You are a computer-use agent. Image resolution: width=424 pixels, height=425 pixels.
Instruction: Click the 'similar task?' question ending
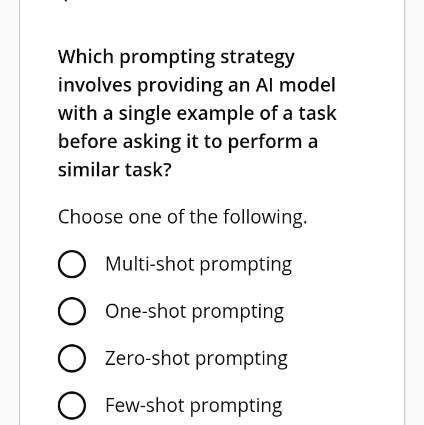point(115,170)
